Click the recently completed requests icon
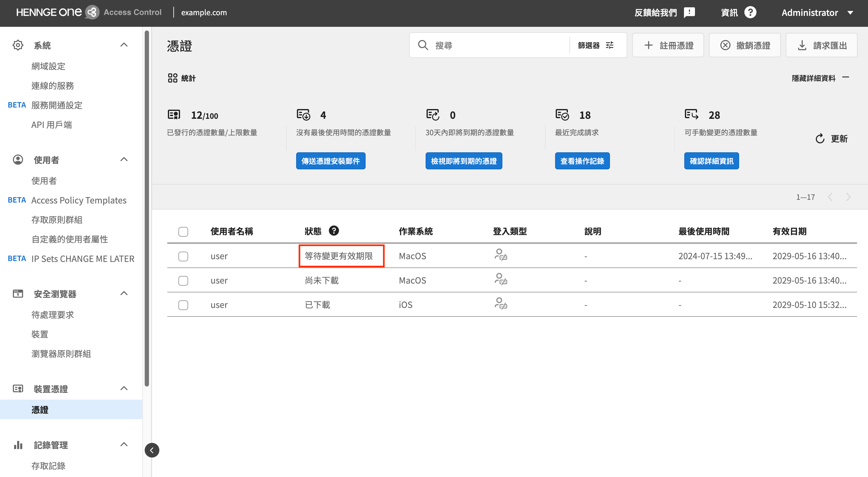The height and width of the screenshot is (477, 868). click(562, 115)
